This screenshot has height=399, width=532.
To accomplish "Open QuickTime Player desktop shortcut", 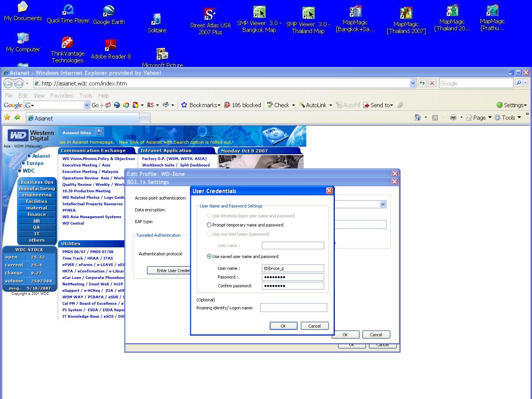I will (x=68, y=14).
